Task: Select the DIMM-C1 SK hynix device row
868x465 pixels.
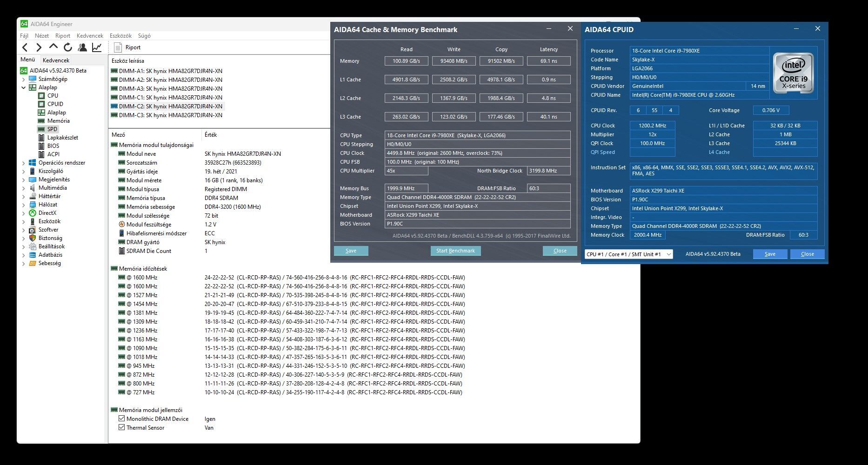Action: pyautogui.click(x=167, y=98)
